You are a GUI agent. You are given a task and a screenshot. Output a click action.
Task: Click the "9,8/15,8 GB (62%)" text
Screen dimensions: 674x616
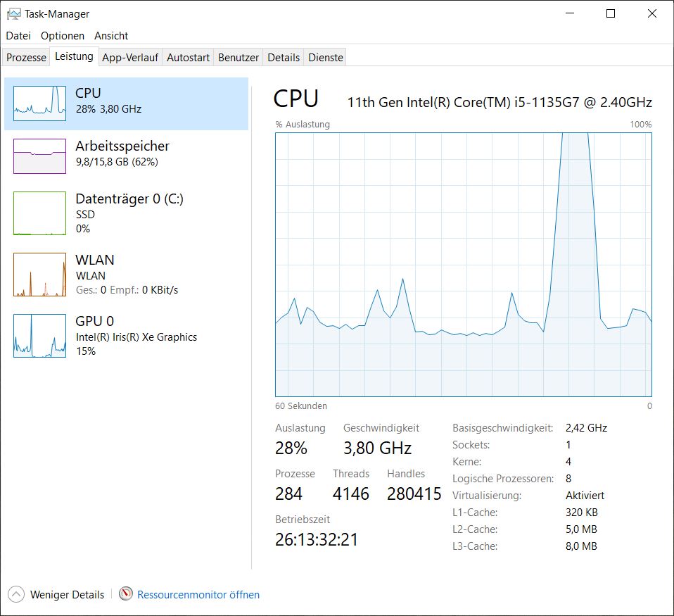[117, 162]
